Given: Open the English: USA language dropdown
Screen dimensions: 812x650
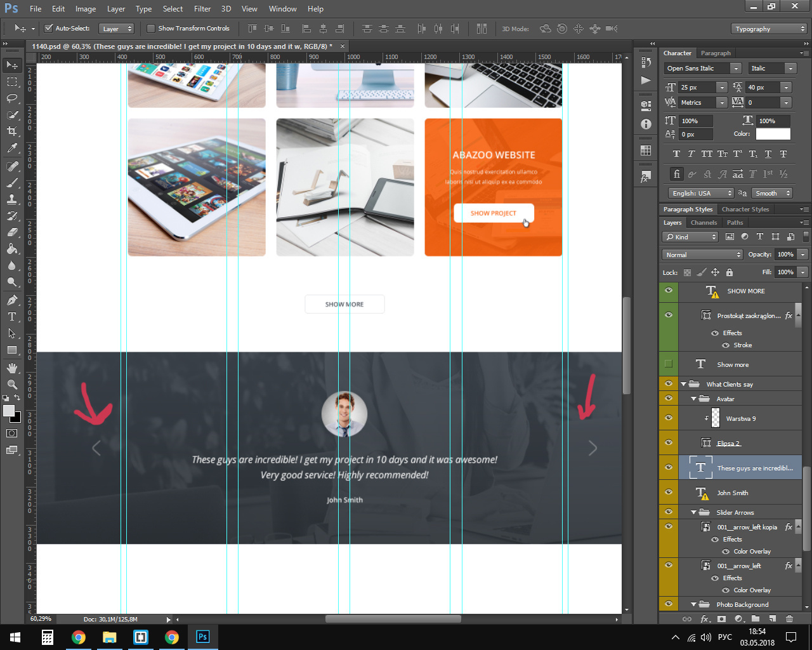Looking at the screenshot, I should point(701,193).
